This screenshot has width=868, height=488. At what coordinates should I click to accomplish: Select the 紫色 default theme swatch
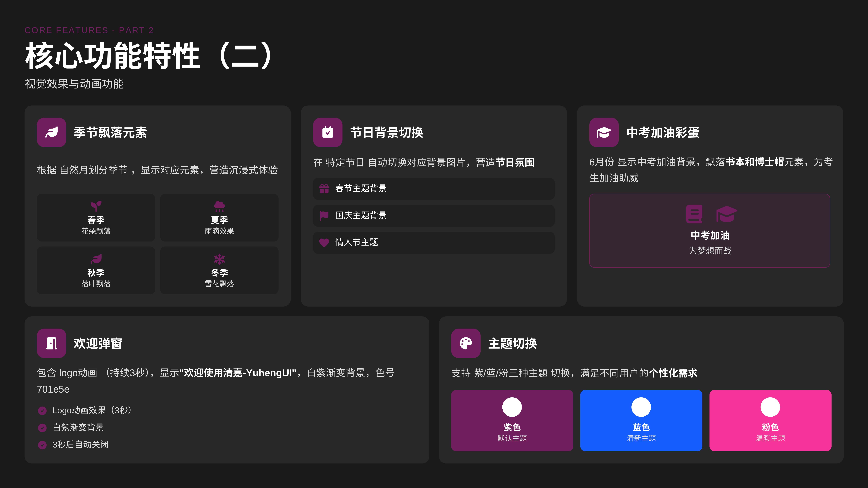(512, 420)
